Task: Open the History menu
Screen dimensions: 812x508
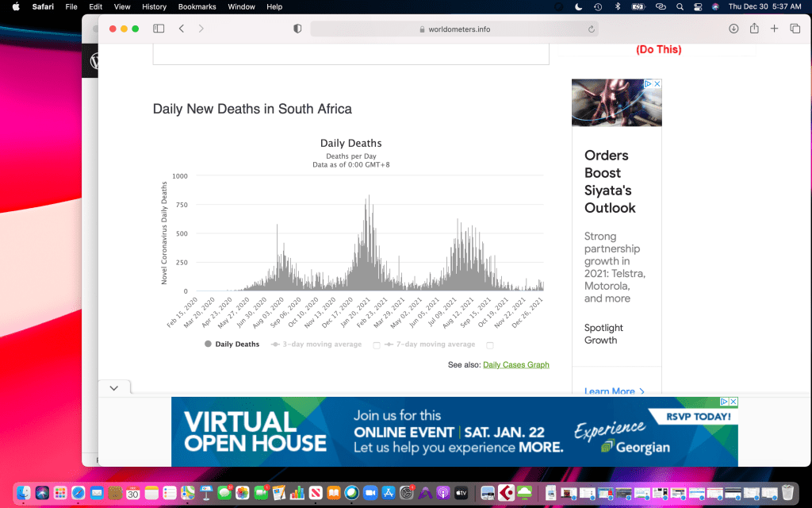Action: [x=154, y=6]
